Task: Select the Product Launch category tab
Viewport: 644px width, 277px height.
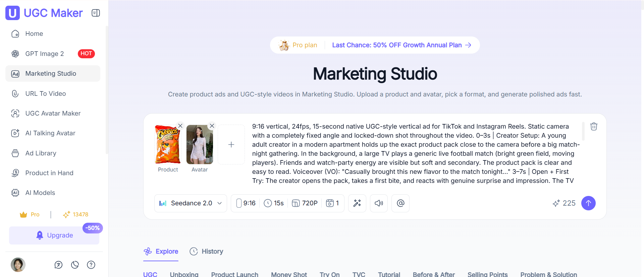Action: [235, 274]
